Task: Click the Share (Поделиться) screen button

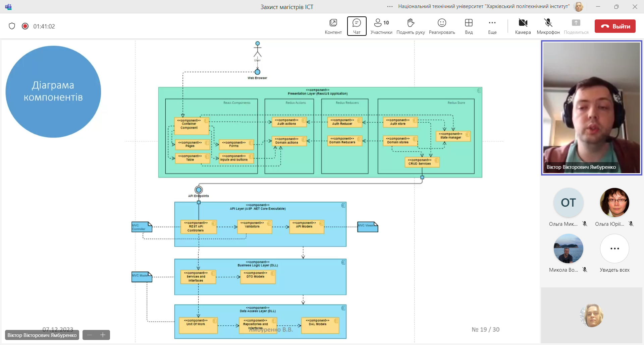Action: [576, 26]
